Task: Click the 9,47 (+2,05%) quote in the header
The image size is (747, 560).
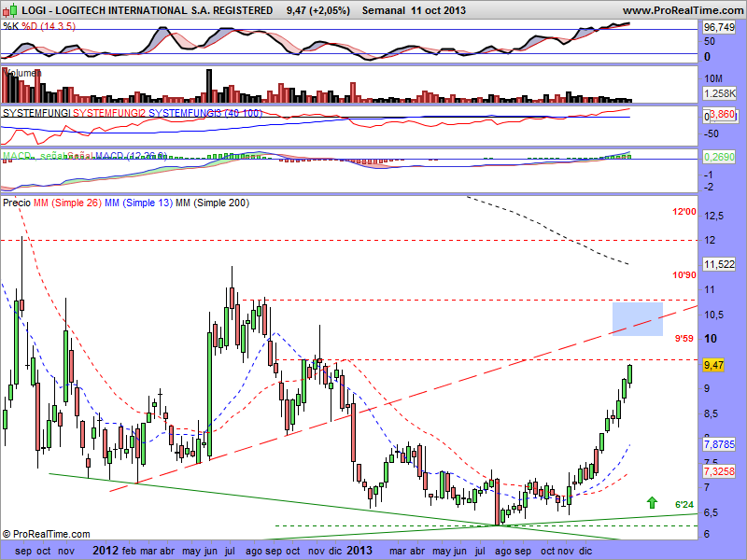Action: tap(318, 10)
